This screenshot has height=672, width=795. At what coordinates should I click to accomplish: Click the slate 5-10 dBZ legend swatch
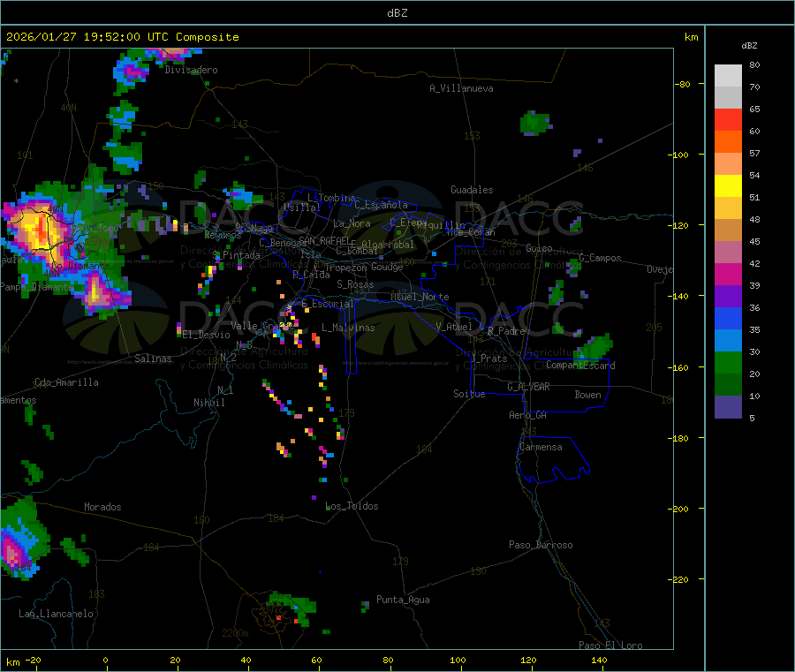click(x=728, y=407)
